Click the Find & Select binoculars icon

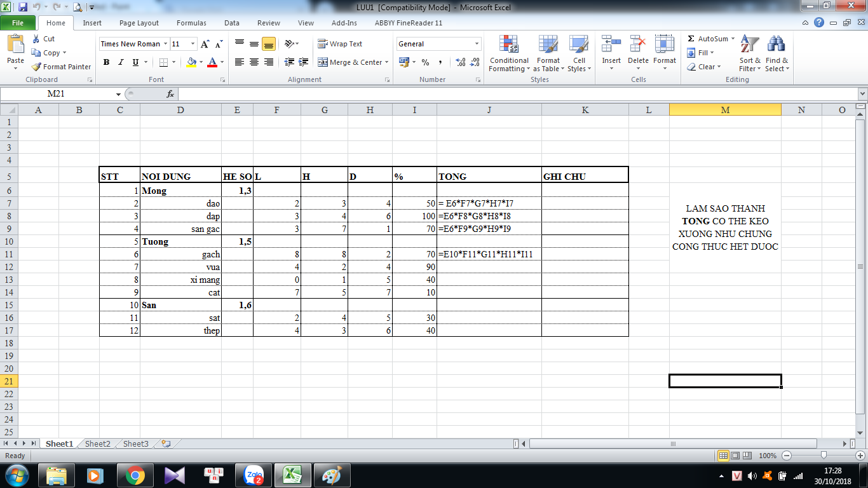click(x=776, y=53)
